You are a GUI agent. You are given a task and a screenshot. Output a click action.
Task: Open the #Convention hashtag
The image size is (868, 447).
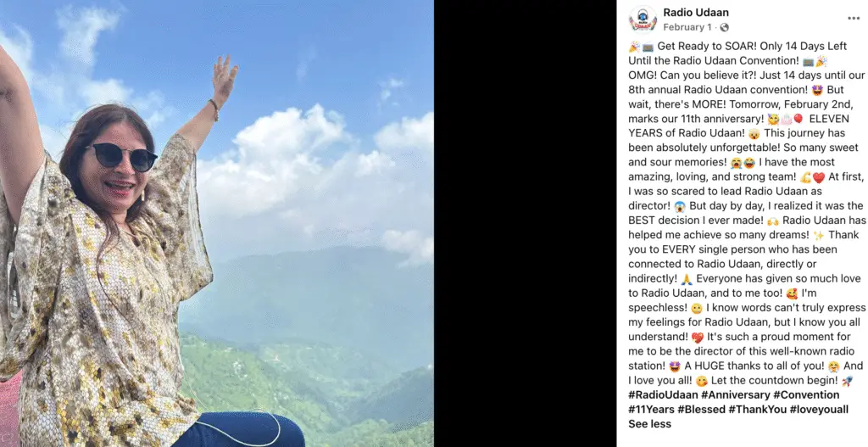click(x=806, y=395)
